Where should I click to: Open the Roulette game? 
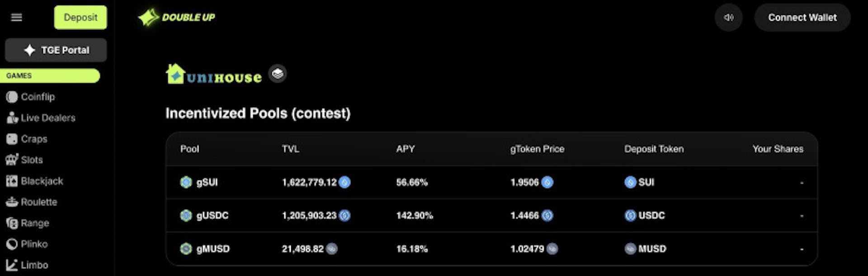tap(38, 202)
